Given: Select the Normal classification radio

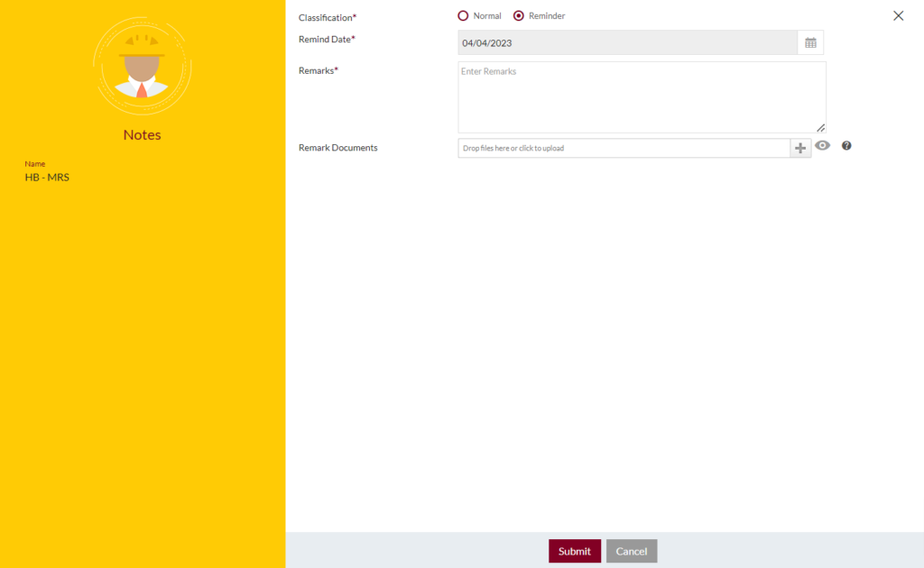Looking at the screenshot, I should (x=463, y=16).
